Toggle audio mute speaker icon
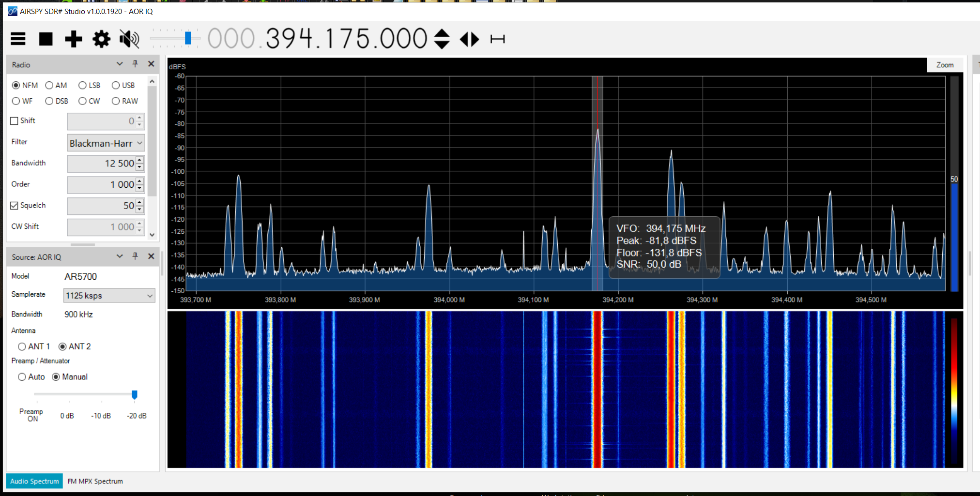Viewport: 980px width, 496px height. pos(129,39)
